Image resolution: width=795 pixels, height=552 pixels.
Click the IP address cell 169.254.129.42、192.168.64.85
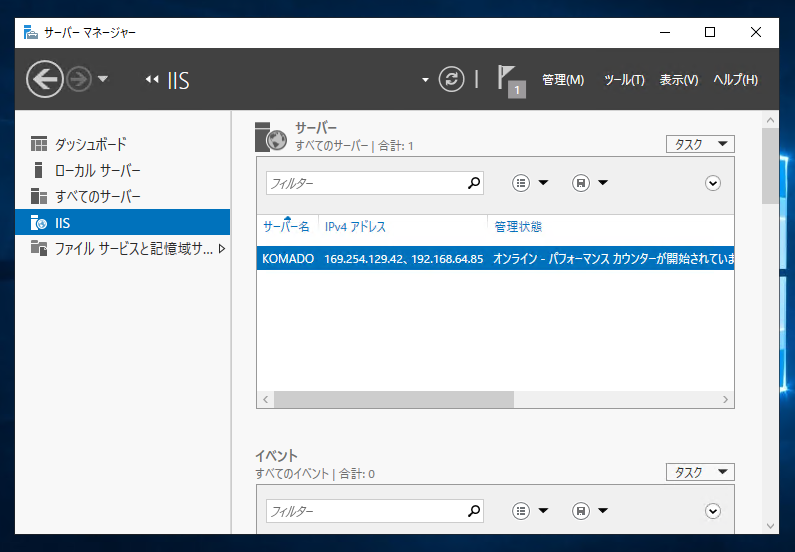point(404,259)
